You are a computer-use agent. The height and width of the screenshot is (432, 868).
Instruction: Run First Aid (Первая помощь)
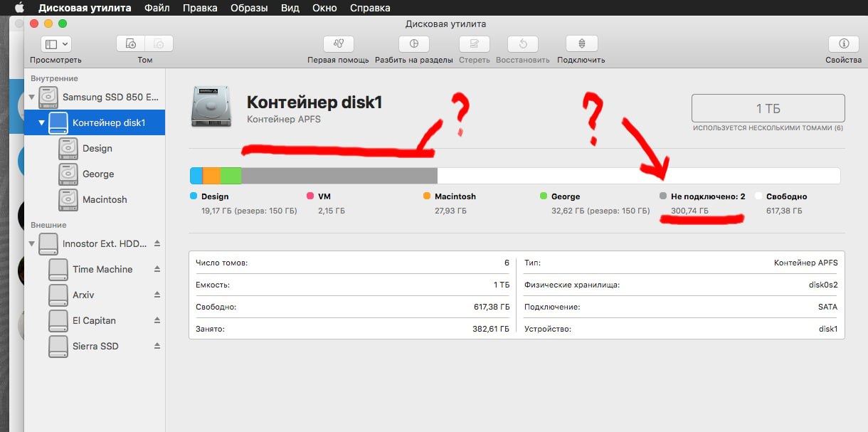click(338, 43)
